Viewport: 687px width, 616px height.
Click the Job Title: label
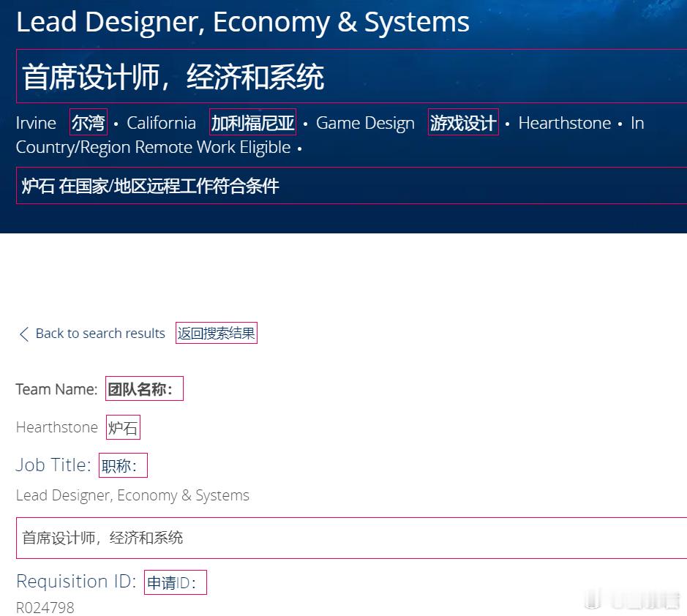click(53, 465)
